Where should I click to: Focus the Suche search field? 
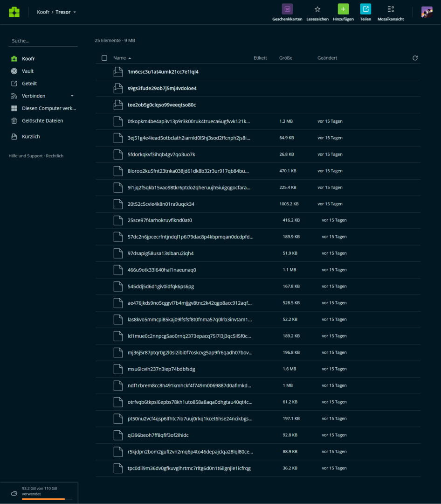(x=43, y=41)
